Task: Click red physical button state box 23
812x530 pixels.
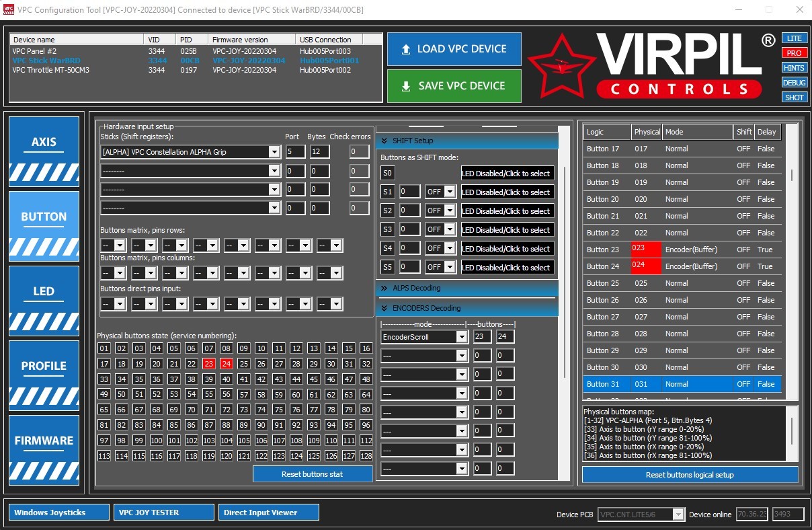Action: [x=209, y=364]
